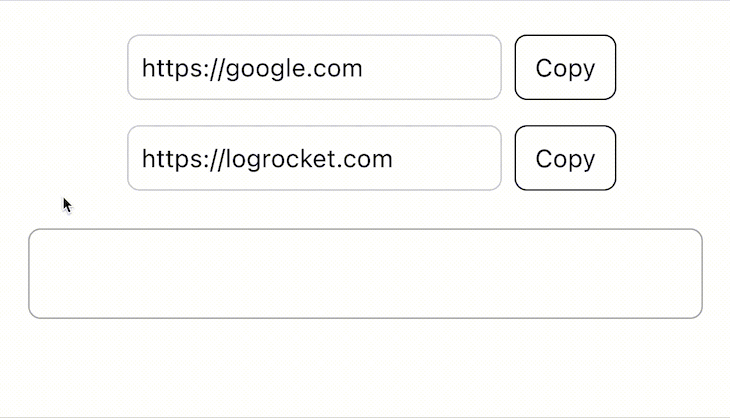
Task: Activate the field containing google.com
Action: (x=314, y=67)
